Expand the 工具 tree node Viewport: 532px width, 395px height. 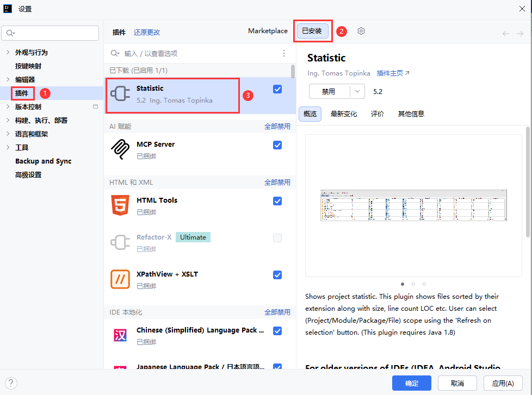pos(8,147)
